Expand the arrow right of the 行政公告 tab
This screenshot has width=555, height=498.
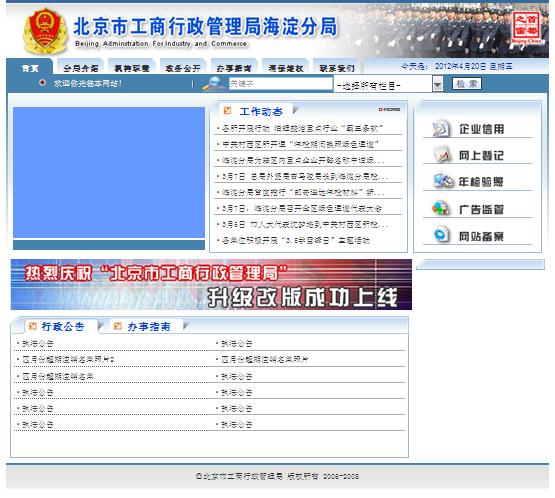click(x=101, y=325)
